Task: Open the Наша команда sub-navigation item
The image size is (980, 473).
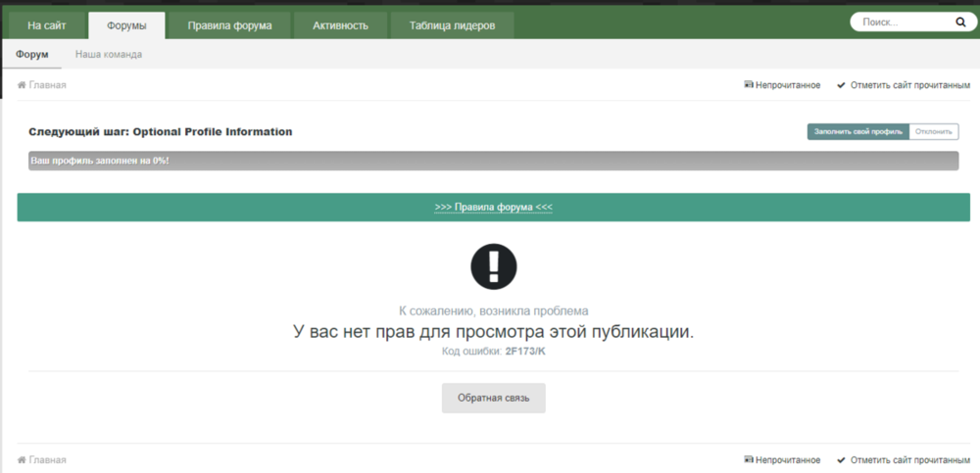Action: [109, 55]
